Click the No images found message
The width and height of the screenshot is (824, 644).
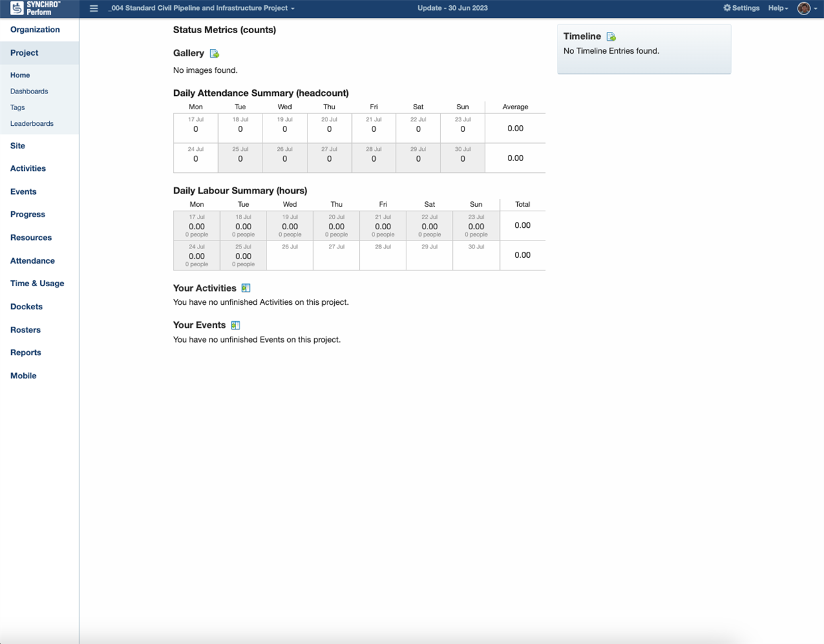206,70
